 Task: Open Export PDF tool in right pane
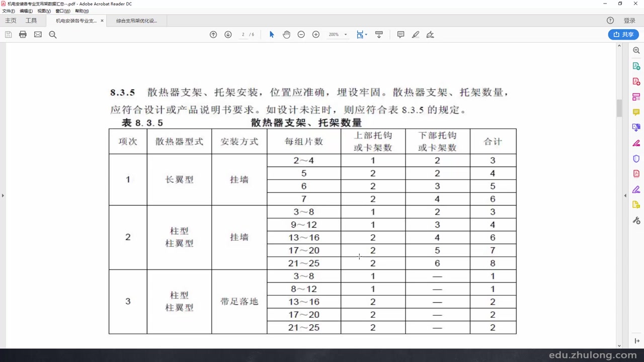tap(636, 66)
